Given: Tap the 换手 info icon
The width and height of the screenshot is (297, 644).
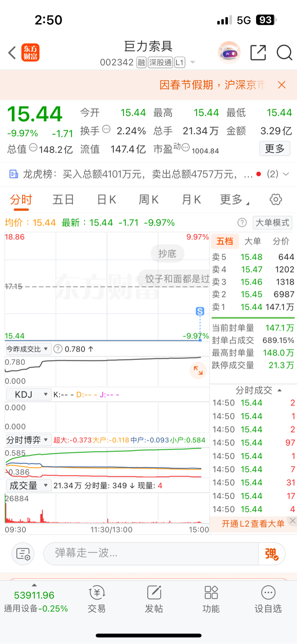Looking at the screenshot, I should (x=106, y=129).
